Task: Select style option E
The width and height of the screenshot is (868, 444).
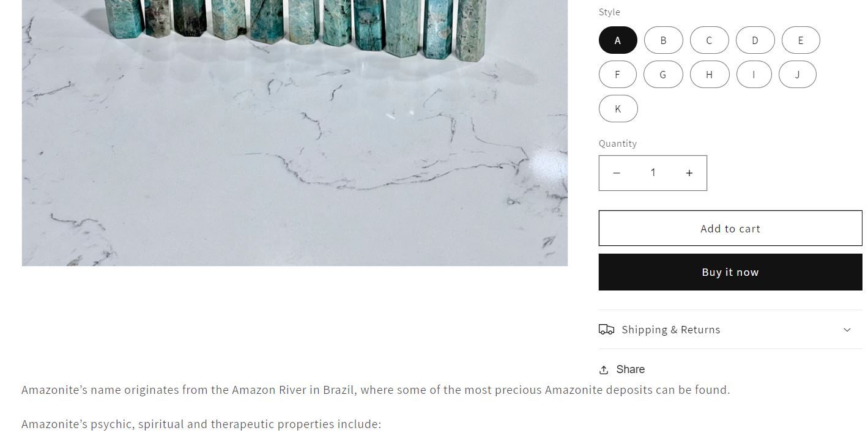Action: [x=801, y=40]
